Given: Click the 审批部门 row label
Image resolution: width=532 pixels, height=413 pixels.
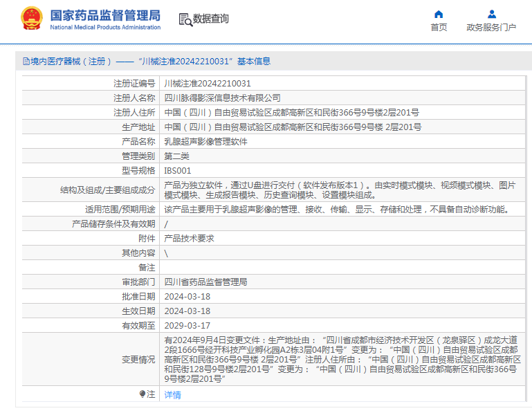Looking at the screenshot, I should pos(138,282).
